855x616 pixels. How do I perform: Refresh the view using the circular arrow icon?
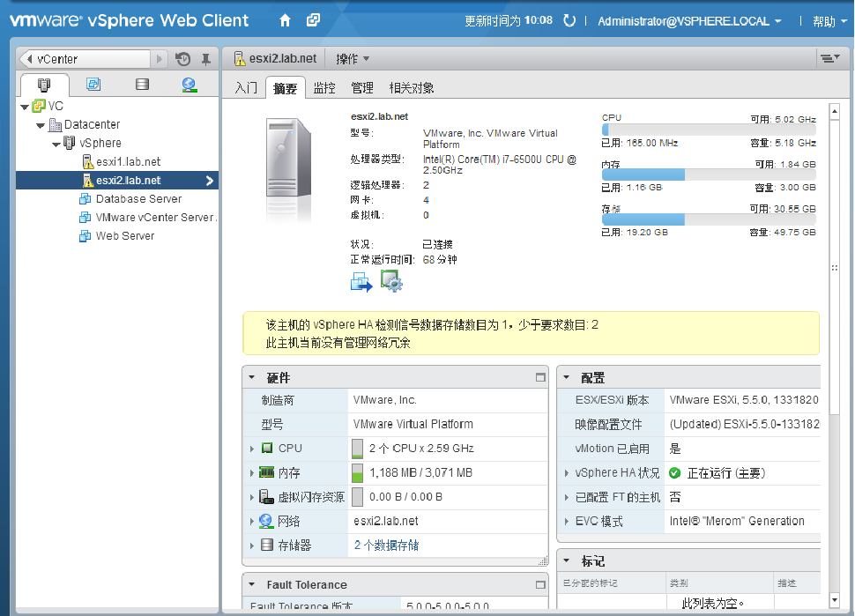coord(569,21)
